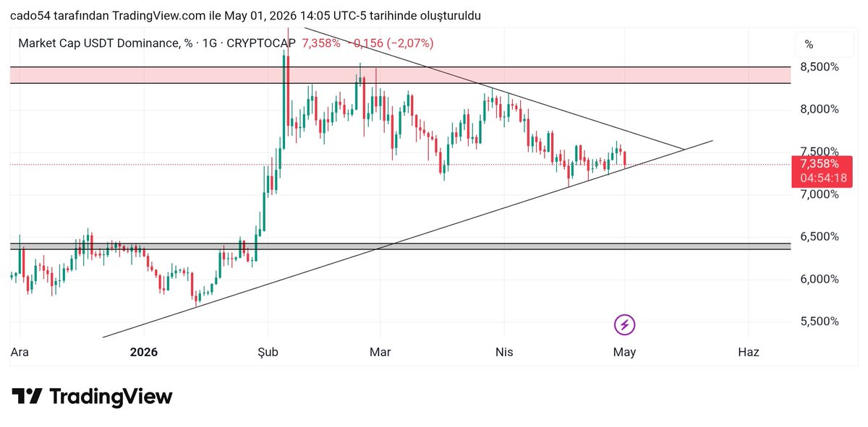Select the red resistance zone rectangle
Screen dimensions: 868x427
(400, 75)
